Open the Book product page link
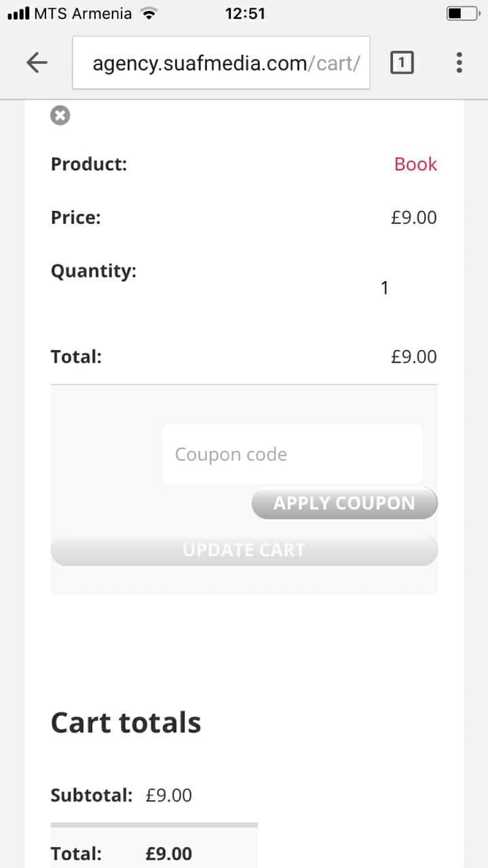Image resolution: width=488 pixels, height=868 pixels. [x=415, y=164]
